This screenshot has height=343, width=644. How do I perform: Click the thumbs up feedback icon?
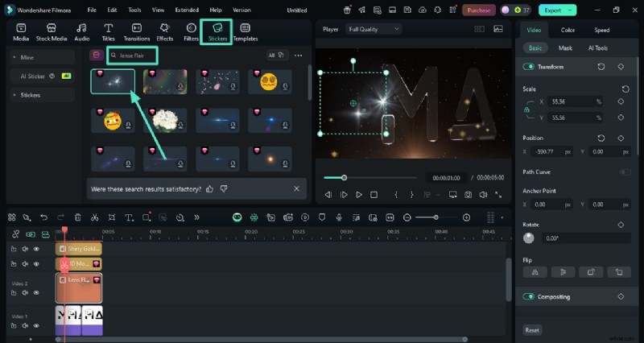pyautogui.click(x=210, y=188)
